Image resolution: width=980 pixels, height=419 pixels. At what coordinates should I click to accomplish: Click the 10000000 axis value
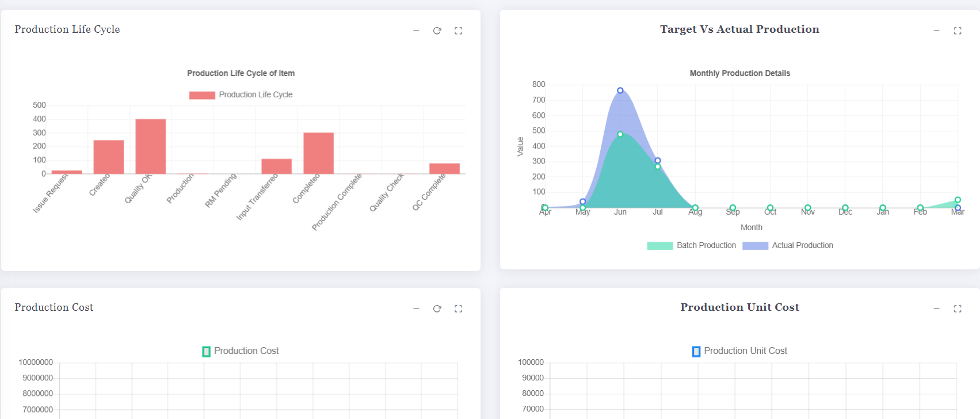pos(36,363)
